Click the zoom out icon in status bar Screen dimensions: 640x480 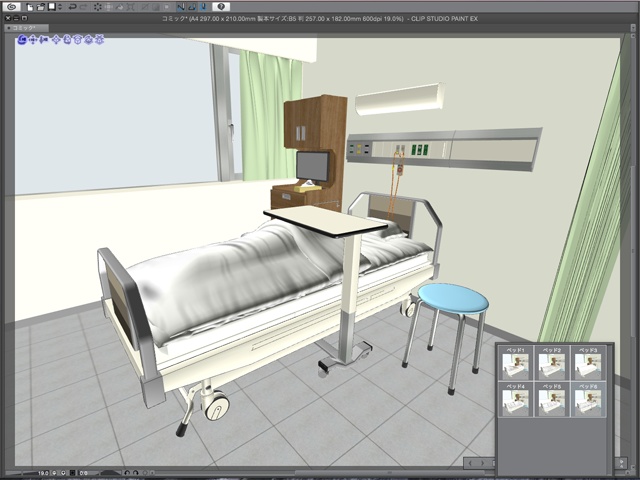(x=55, y=473)
